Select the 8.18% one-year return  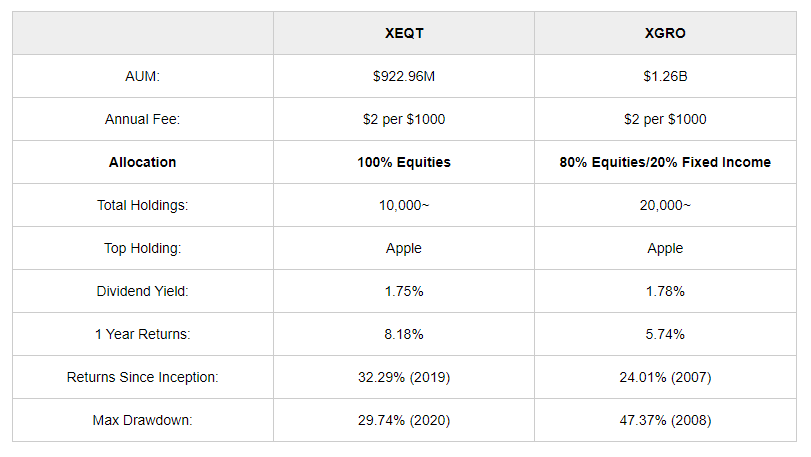coord(404,334)
